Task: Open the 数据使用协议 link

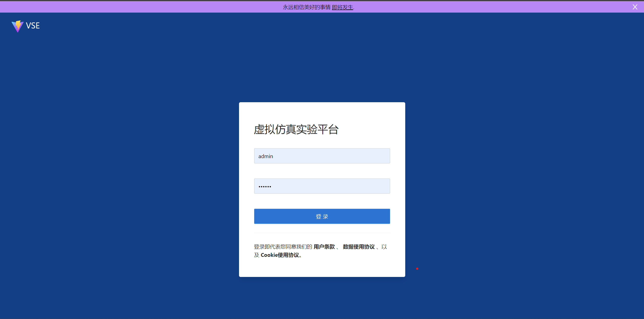Action: coord(359,247)
